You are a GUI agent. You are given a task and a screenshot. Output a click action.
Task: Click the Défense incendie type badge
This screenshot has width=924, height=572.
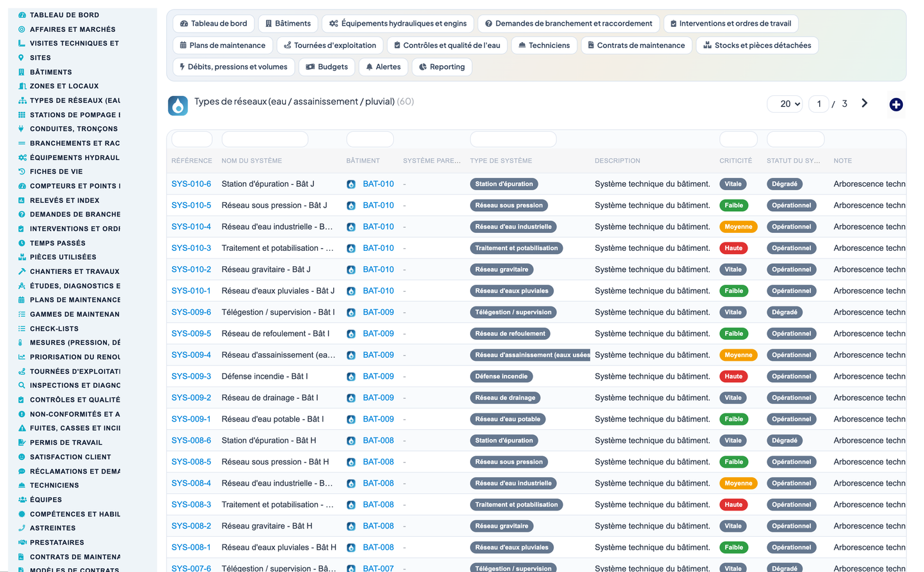pyautogui.click(x=501, y=376)
